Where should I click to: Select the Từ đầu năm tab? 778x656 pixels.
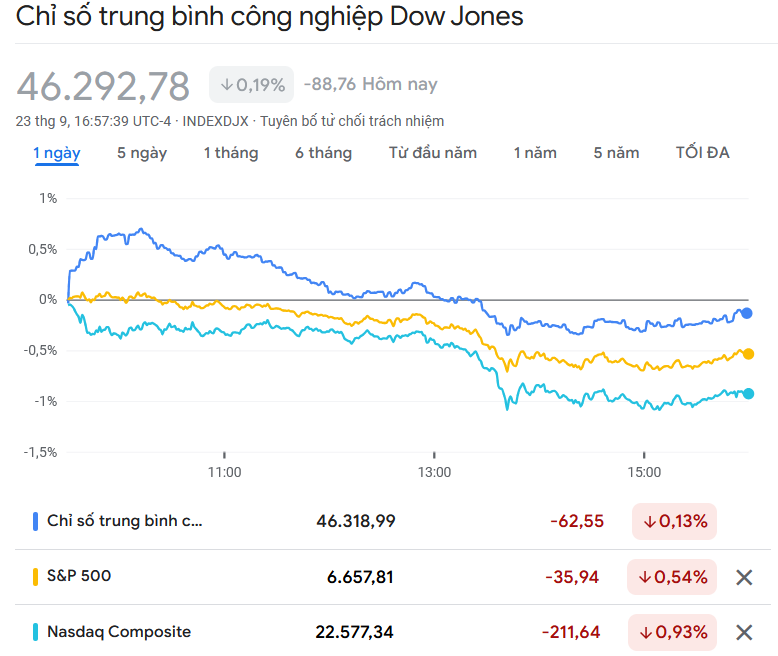[433, 153]
